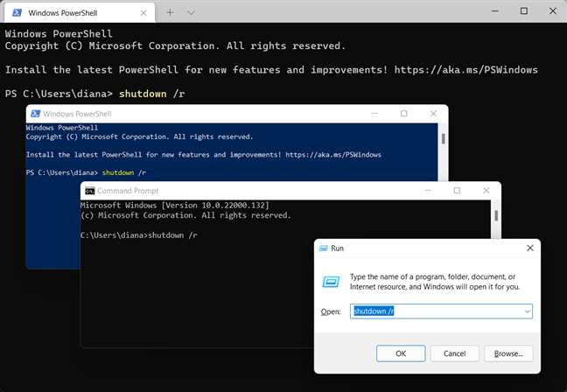The image size is (567, 392).
Task: Maximize the Windows Terminal window
Action: (523, 11)
